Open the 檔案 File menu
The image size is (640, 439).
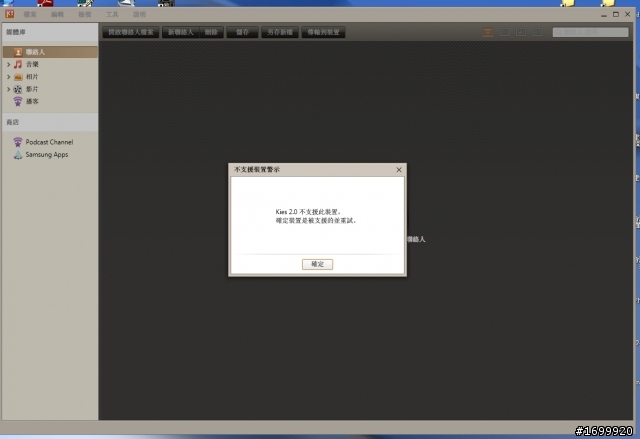[30, 14]
